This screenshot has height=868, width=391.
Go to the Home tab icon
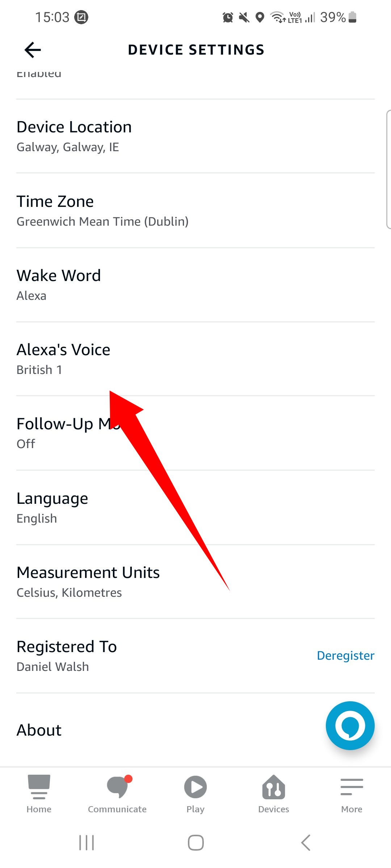[39, 787]
